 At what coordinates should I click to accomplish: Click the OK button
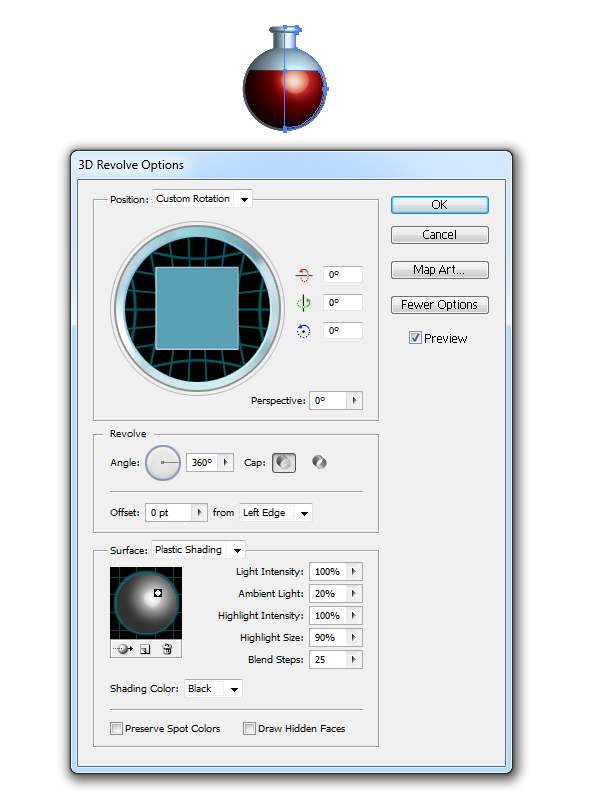click(x=439, y=205)
